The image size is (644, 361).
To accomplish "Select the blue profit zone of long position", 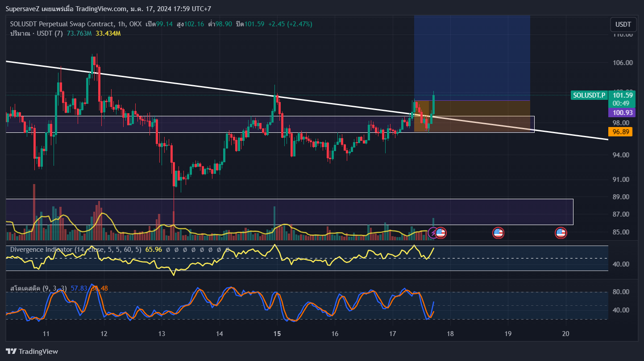I will 472,57.
